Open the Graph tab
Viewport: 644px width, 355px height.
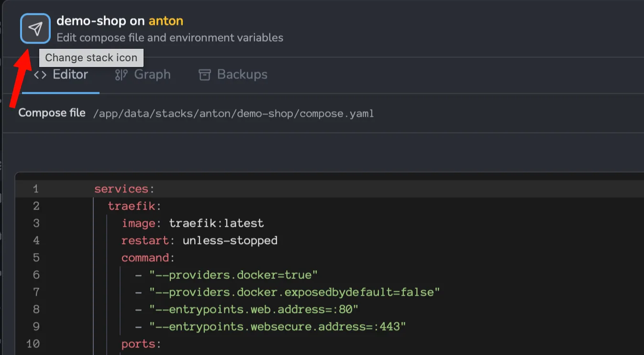coord(143,75)
